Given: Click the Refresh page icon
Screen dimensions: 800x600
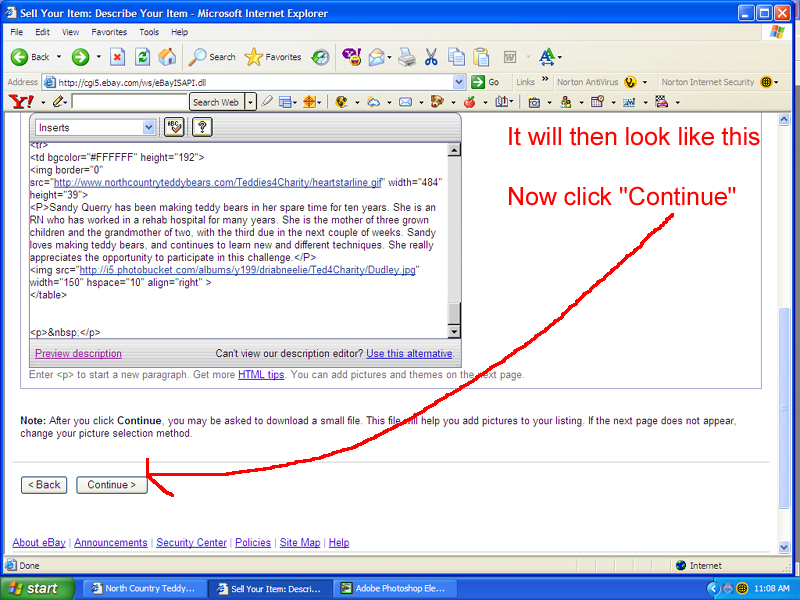Looking at the screenshot, I should (142, 57).
